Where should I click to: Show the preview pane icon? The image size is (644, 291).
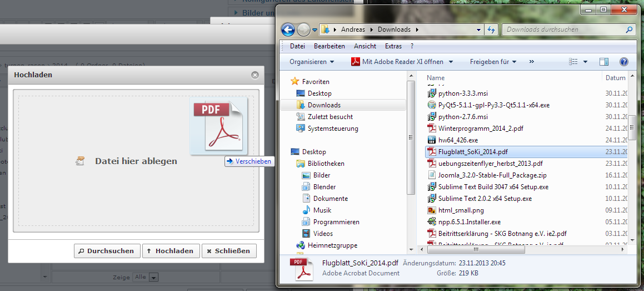click(604, 62)
